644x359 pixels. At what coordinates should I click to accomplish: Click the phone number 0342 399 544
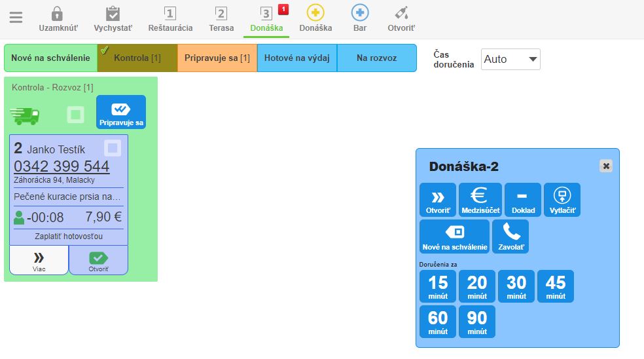point(62,166)
